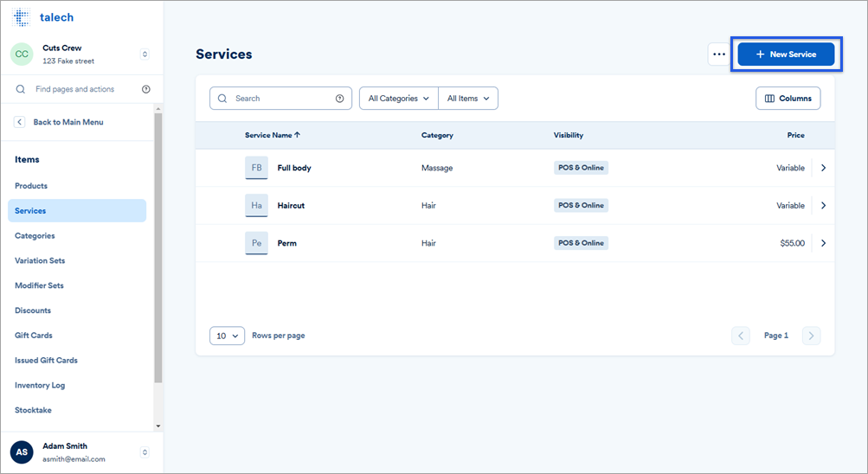Screen dimensions: 868x474
Task: Open the Stocktake page
Action: pyautogui.click(x=33, y=410)
